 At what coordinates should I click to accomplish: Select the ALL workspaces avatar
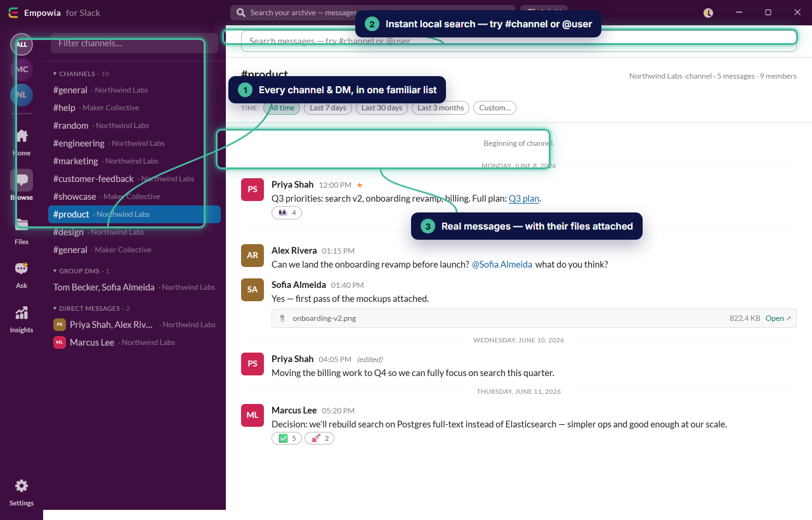(22, 44)
